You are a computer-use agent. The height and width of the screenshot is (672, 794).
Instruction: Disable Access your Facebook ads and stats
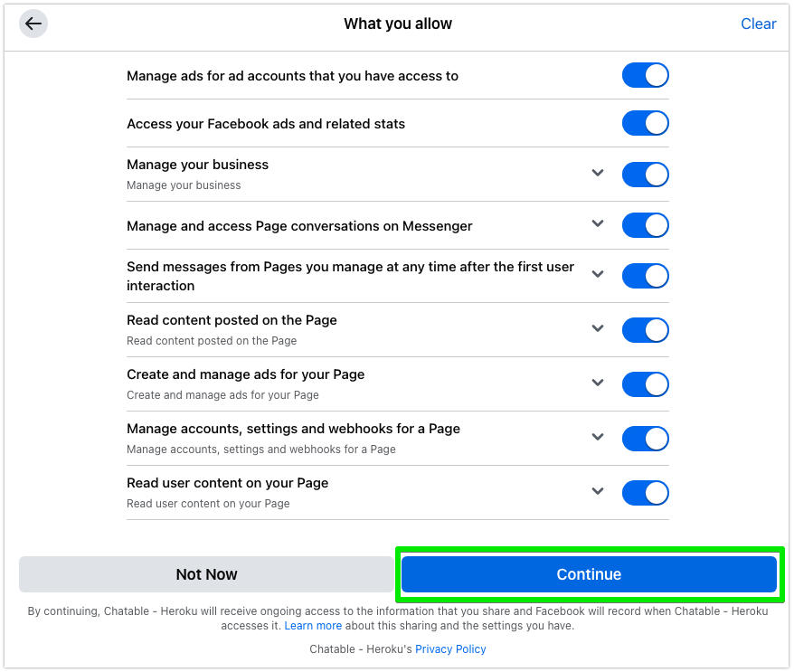645,124
